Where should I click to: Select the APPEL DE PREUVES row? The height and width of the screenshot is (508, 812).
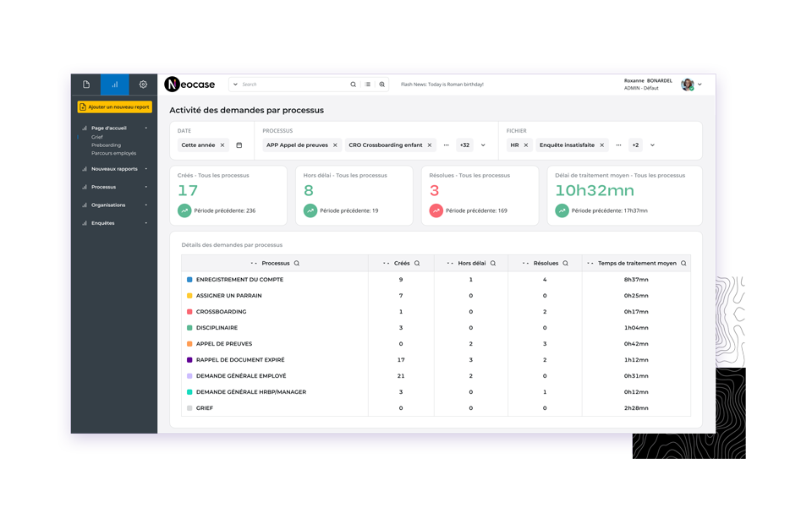click(436, 343)
